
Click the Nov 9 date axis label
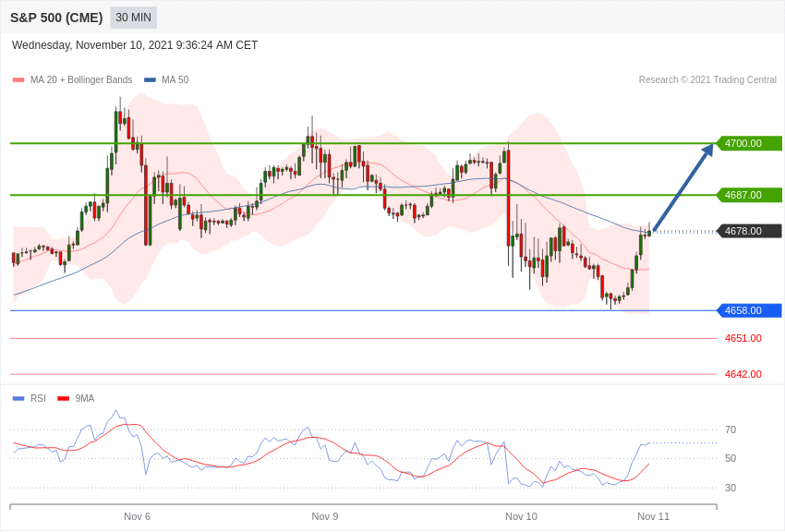(x=325, y=516)
